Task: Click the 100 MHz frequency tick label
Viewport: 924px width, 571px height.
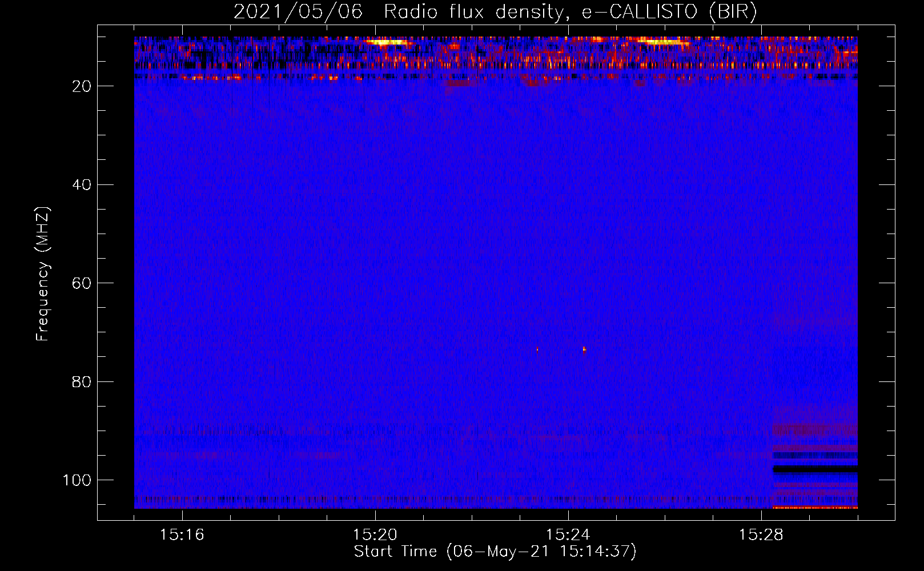Action: 77,480
